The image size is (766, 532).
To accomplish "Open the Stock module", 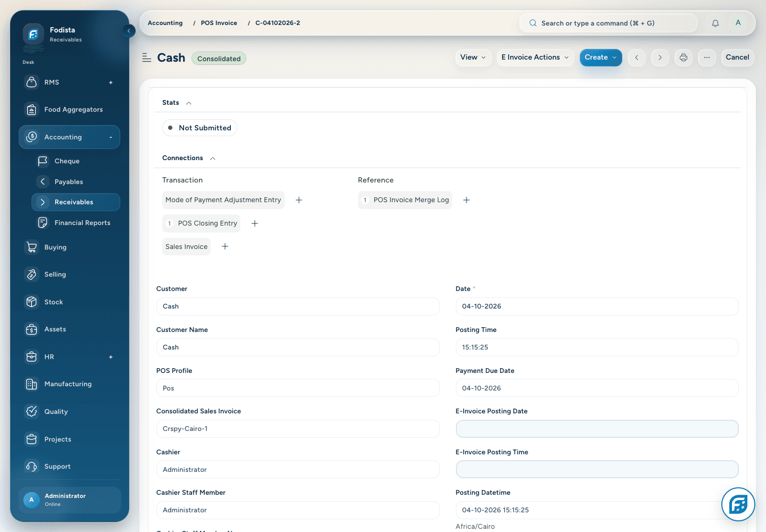I will (x=69, y=302).
